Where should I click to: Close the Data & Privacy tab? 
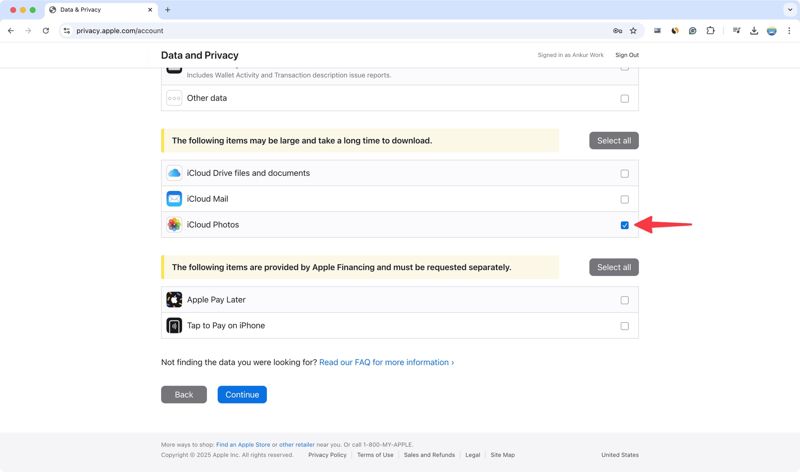coord(150,10)
